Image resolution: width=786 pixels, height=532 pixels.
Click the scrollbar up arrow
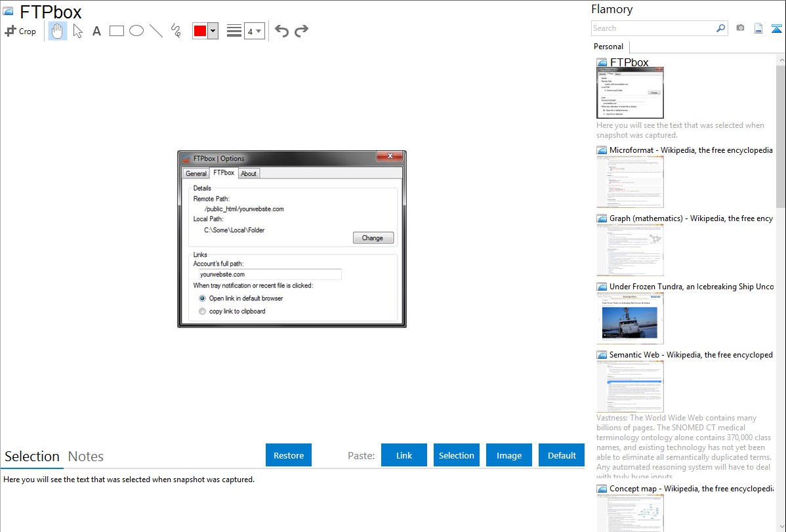click(x=781, y=60)
